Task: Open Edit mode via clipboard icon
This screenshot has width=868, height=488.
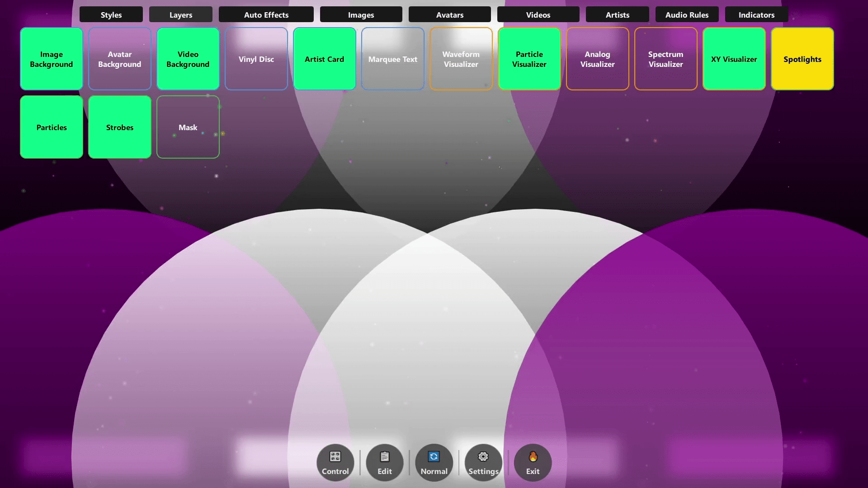Action: coord(385,457)
